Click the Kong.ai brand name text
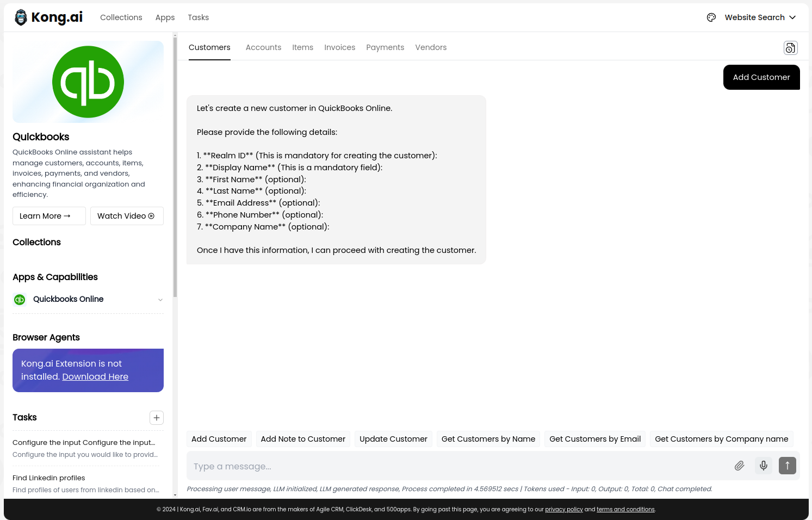This screenshot has width=812, height=520. coord(57,17)
